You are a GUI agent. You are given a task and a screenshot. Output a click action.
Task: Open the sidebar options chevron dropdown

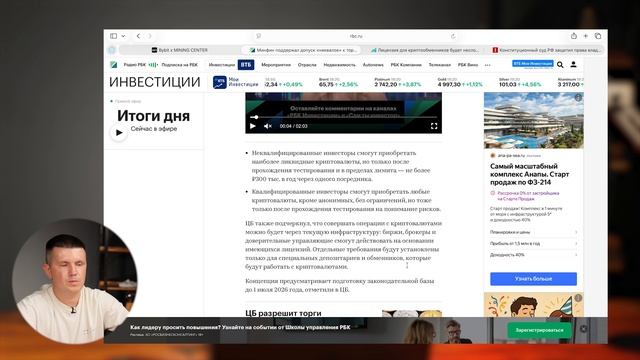point(123,36)
